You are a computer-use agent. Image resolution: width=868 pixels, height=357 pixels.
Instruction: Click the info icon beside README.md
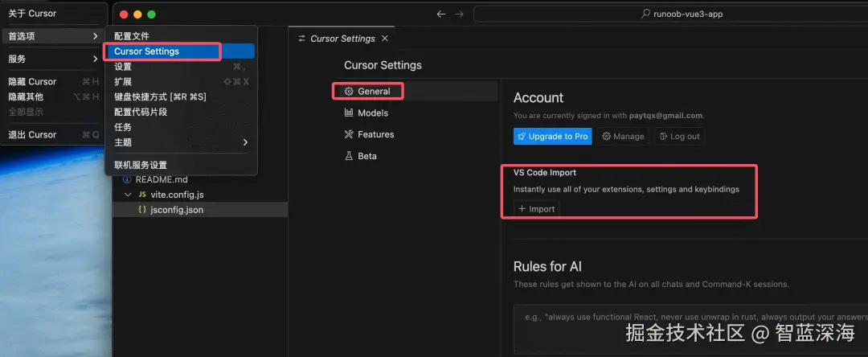(x=127, y=179)
